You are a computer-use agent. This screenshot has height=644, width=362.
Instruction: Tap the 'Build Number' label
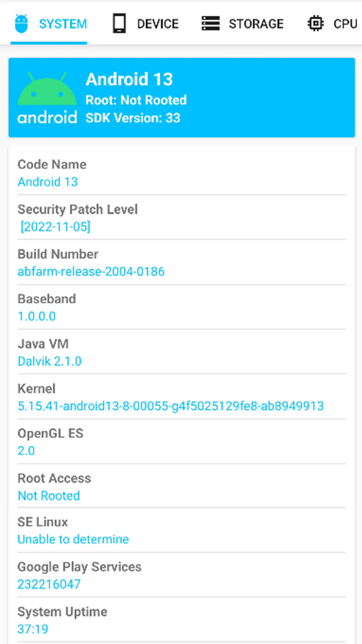pos(58,254)
